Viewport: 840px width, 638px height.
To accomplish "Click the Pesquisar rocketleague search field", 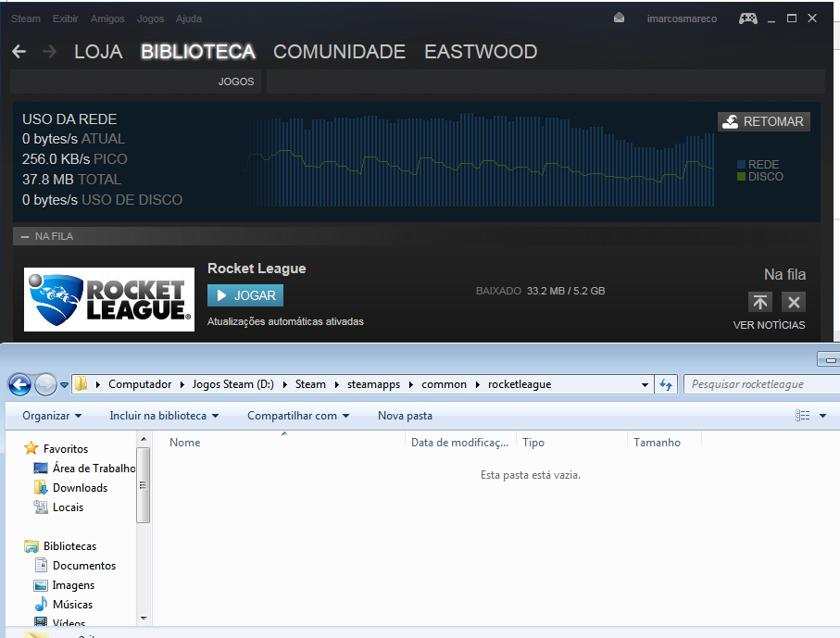I will coord(762,384).
